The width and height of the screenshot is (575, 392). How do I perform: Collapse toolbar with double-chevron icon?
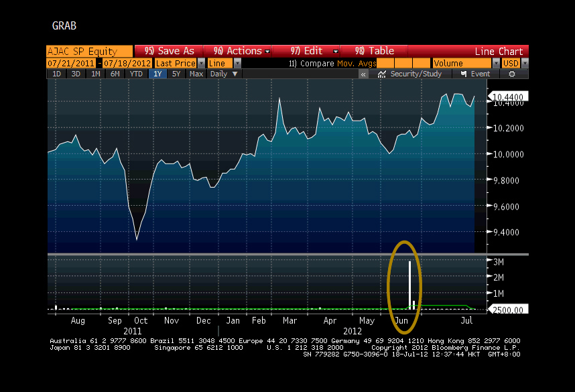pyautogui.click(x=363, y=74)
